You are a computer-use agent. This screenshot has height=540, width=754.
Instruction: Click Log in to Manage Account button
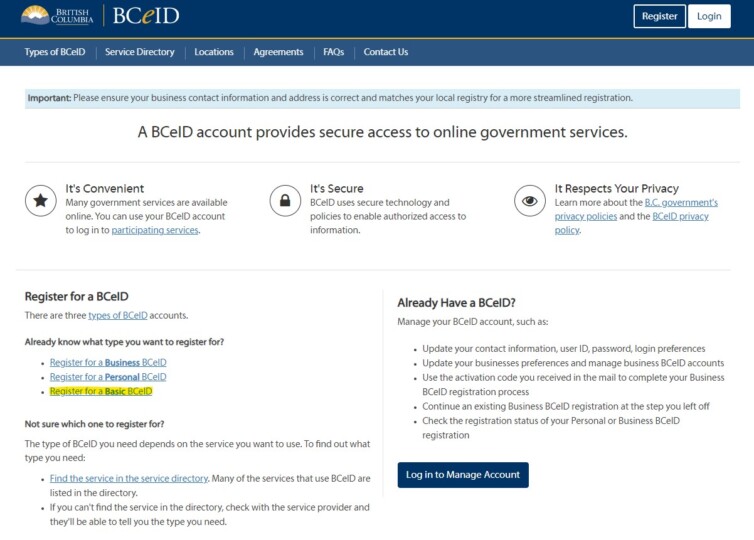(463, 475)
